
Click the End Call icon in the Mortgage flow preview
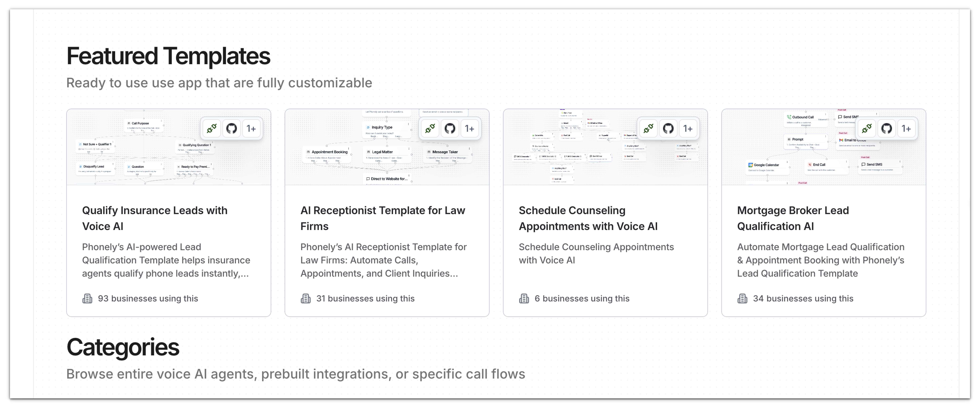[x=810, y=164]
